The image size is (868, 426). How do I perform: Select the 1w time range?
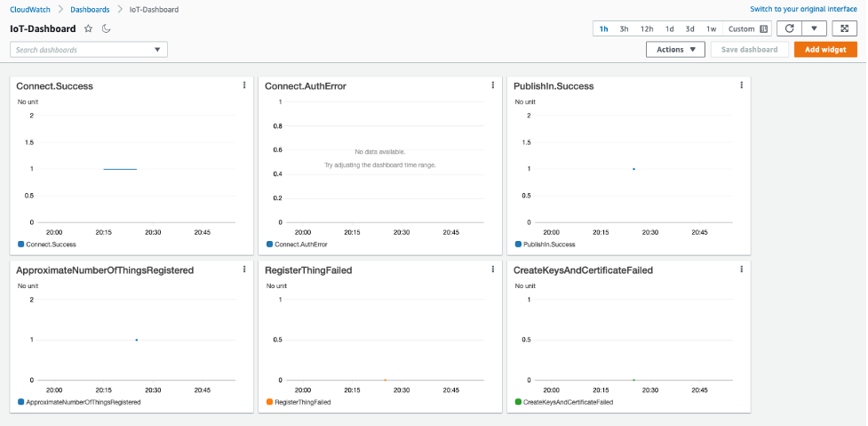[x=711, y=28]
